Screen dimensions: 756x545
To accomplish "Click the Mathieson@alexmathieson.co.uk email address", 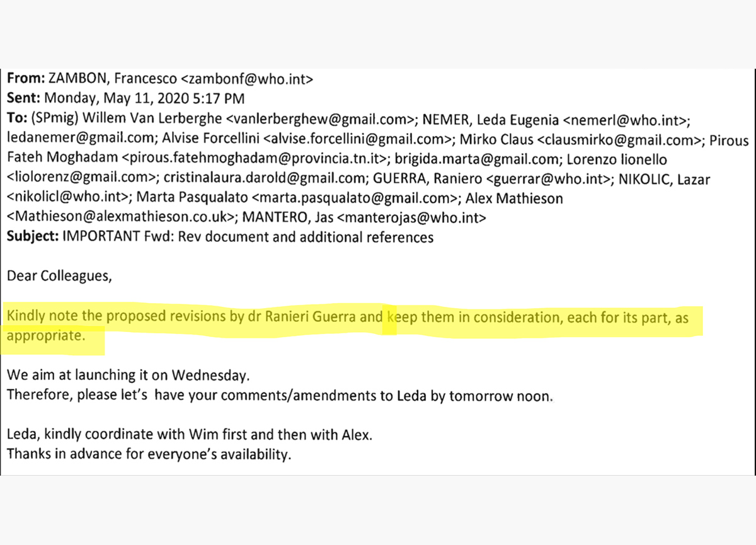I will coord(121,219).
